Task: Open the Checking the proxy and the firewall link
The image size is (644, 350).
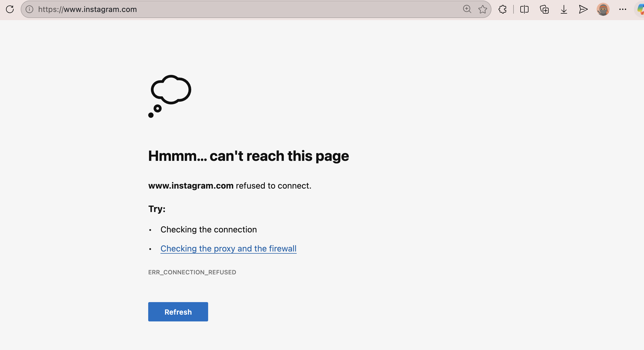Action: (228, 248)
